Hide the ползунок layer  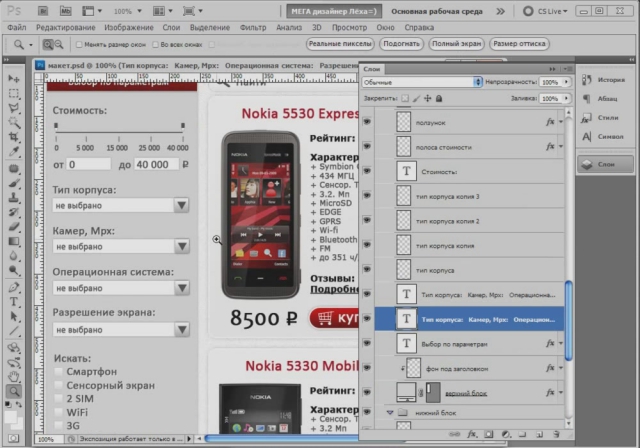[x=367, y=122]
